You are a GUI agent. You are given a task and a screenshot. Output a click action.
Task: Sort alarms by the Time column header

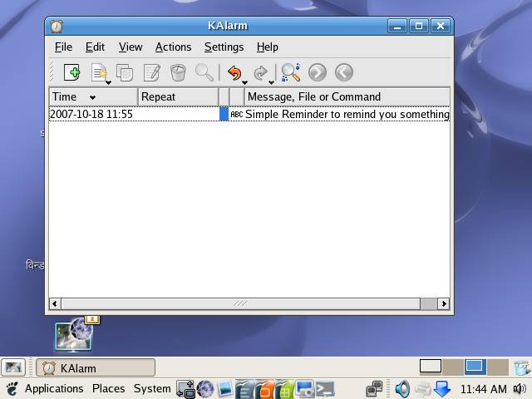91,96
